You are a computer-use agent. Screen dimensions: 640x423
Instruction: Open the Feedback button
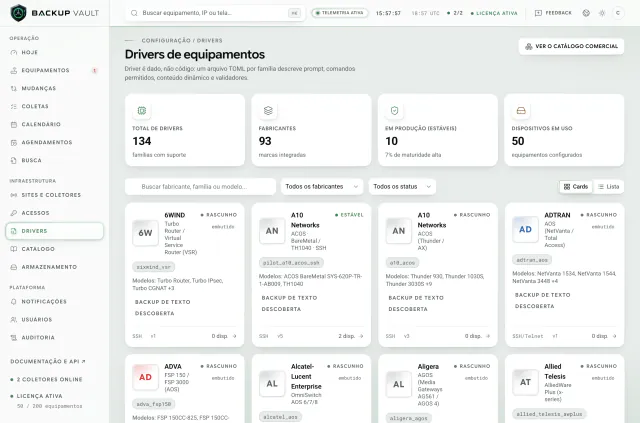point(553,13)
